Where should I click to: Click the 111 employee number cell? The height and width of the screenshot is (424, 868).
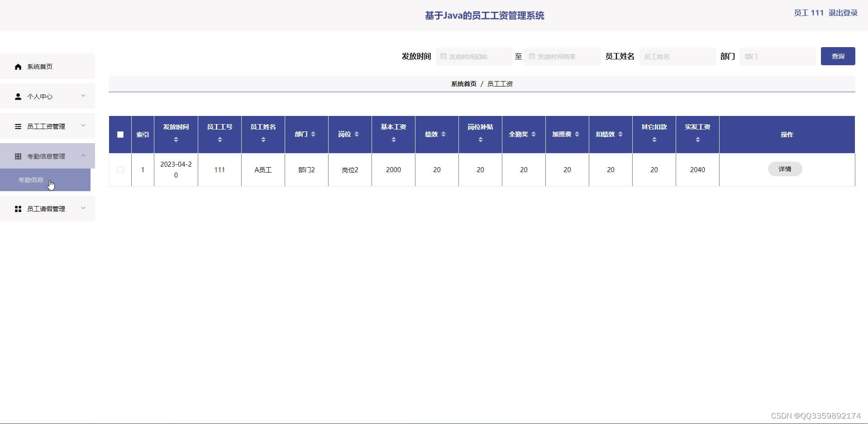click(219, 170)
